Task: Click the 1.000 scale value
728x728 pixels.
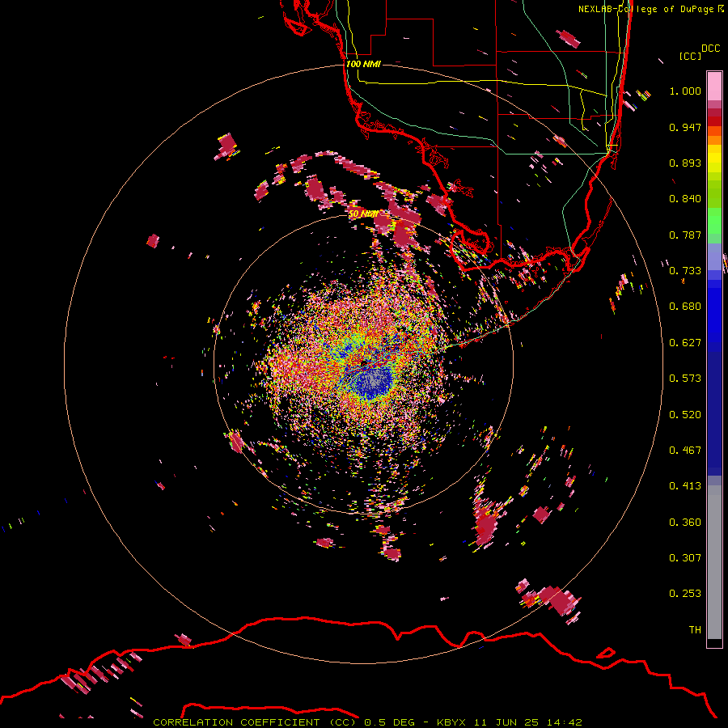Action: (685, 91)
